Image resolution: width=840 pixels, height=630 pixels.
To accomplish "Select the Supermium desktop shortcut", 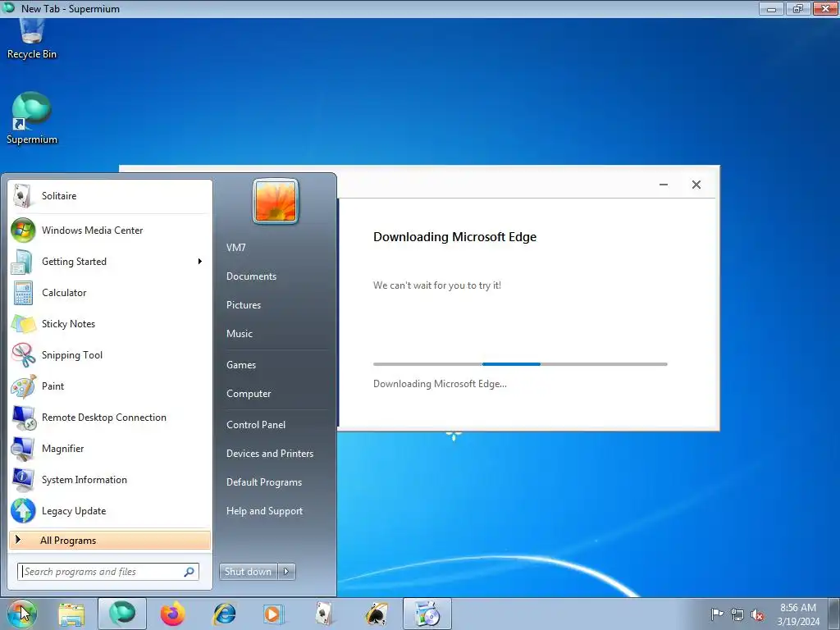I will click(x=32, y=119).
